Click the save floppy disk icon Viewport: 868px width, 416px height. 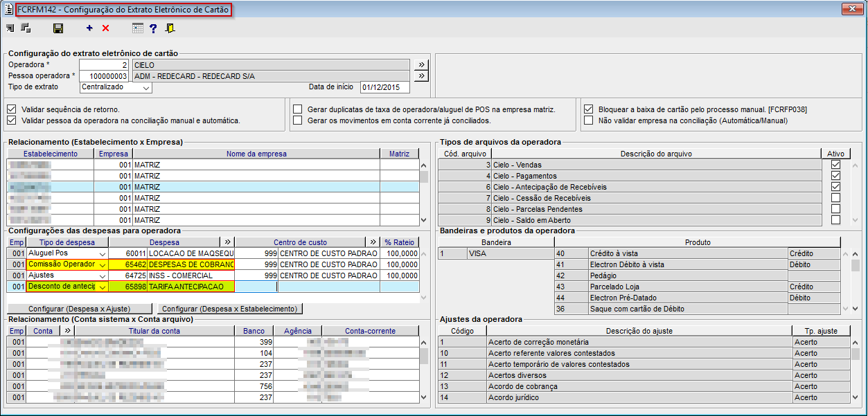pos(58,28)
